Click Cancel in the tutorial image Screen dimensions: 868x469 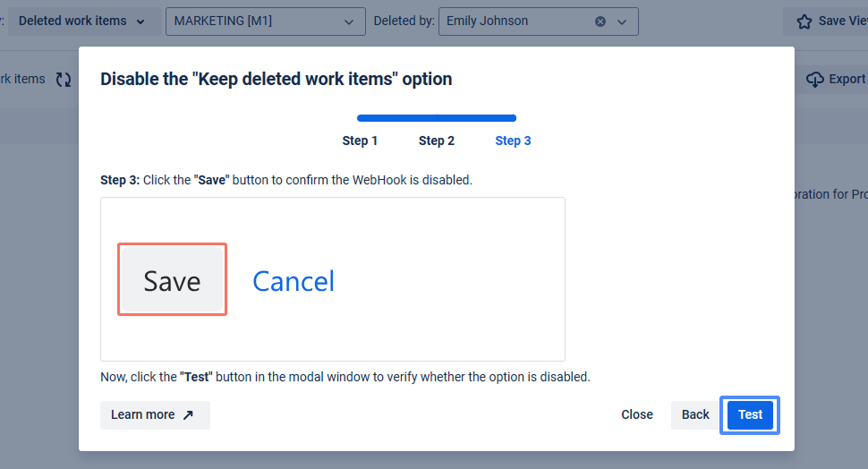pyautogui.click(x=294, y=281)
